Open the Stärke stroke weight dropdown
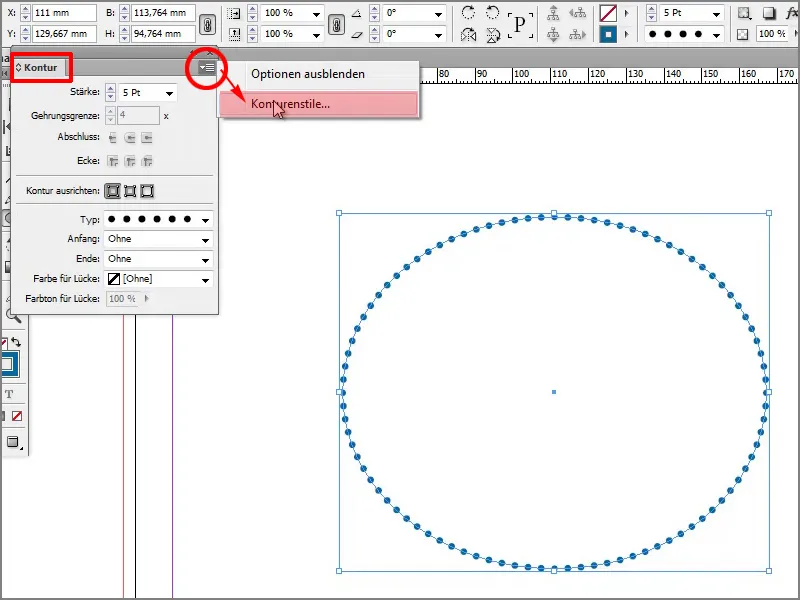The image size is (800, 600). pyautogui.click(x=169, y=92)
